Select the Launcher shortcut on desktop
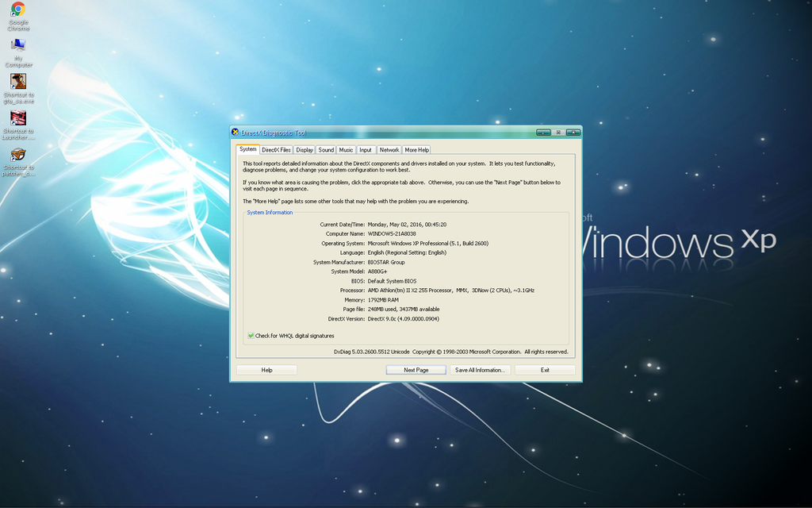Image resolution: width=812 pixels, height=508 pixels. click(18, 118)
